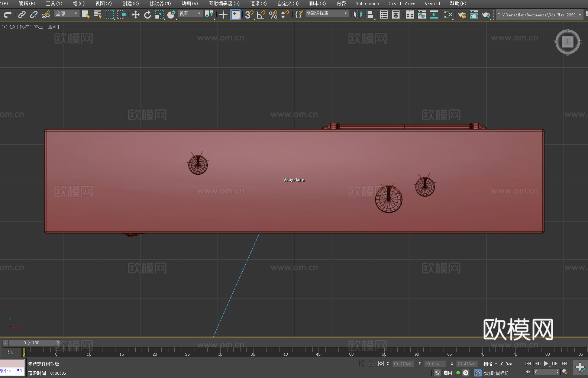Screen dimensions: 588x378
Task: Click the ViewCube top face
Action: pyautogui.click(x=568, y=42)
